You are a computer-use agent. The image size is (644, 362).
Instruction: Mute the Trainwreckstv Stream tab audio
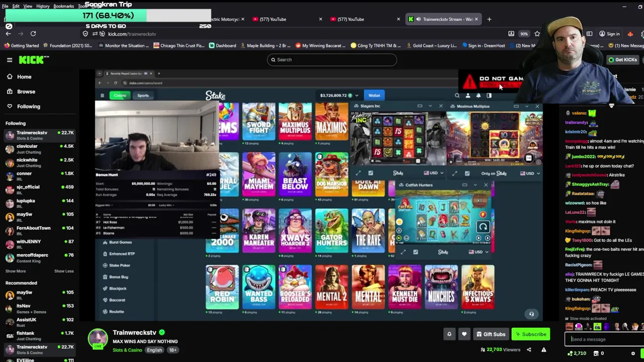pos(418,19)
